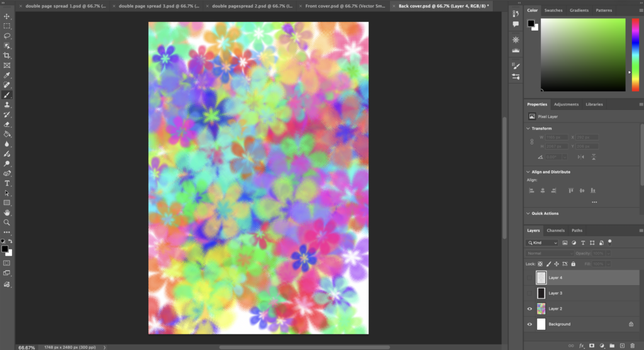
Task: Open the layer filter Kind dropdown
Action: point(541,243)
